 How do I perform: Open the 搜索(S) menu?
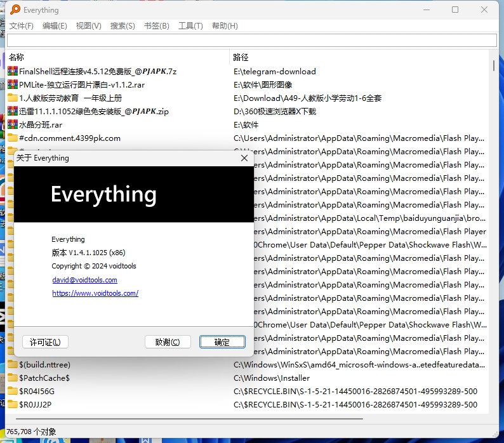pyautogui.click(x=123, y=26)
